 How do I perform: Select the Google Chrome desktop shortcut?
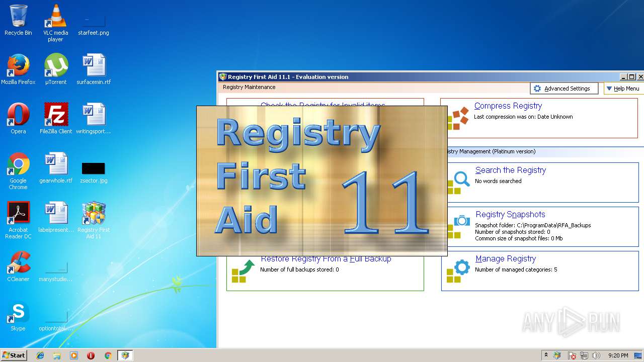click(x=18, y=171)
